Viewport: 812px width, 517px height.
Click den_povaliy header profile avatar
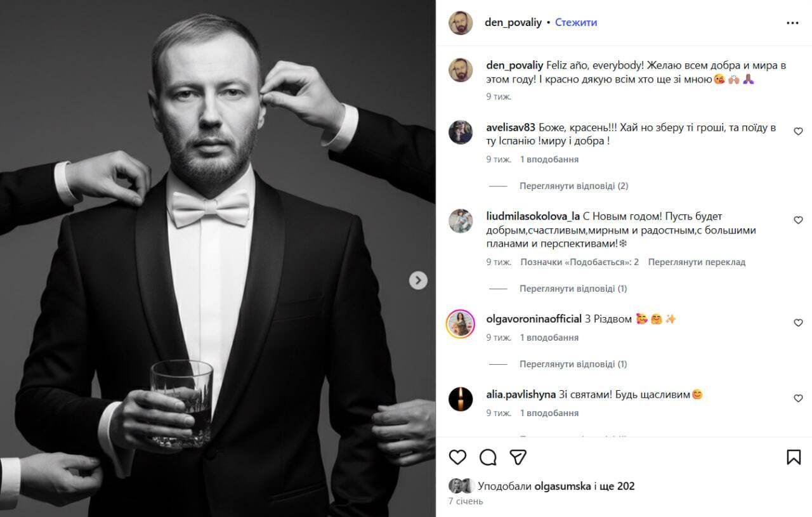click(461, 23)
